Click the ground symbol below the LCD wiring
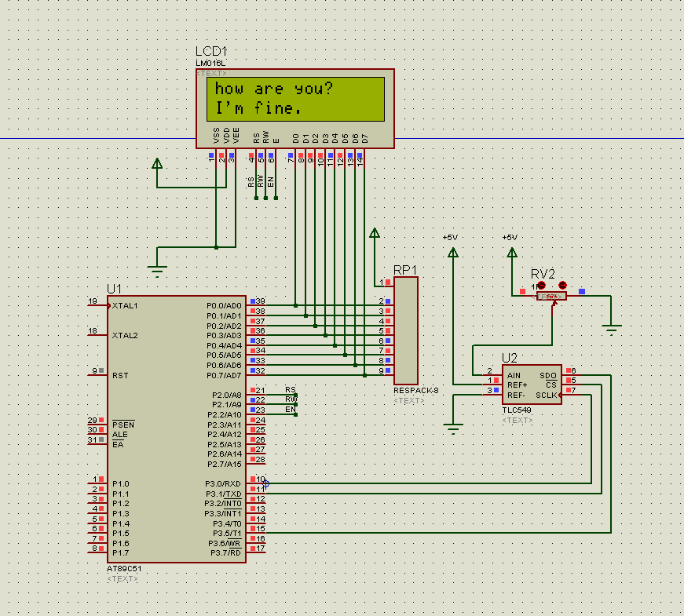Viewport: 684px width, 616px height. [x=157, y=270]
